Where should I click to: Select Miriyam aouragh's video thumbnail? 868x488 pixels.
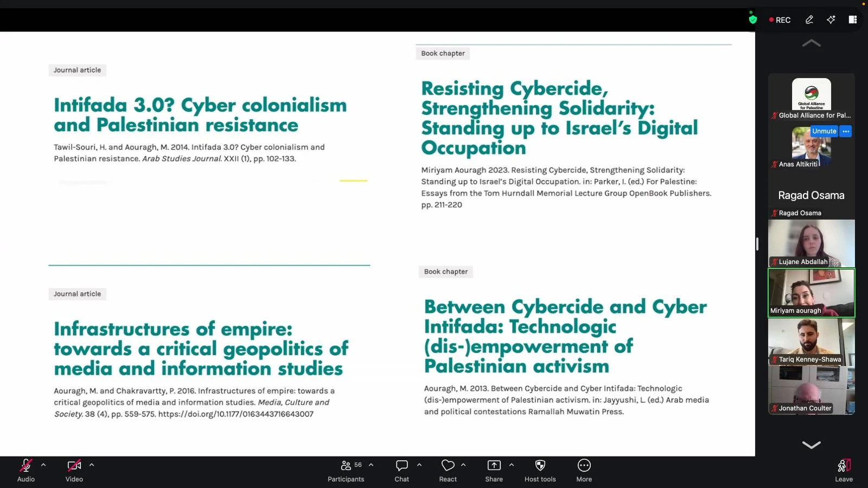pos(811,293)
